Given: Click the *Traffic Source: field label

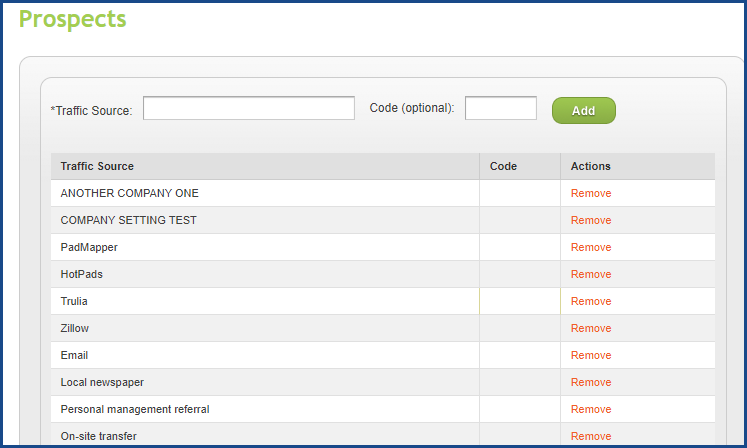Looking at the screenshot, I should coord(91,111).
